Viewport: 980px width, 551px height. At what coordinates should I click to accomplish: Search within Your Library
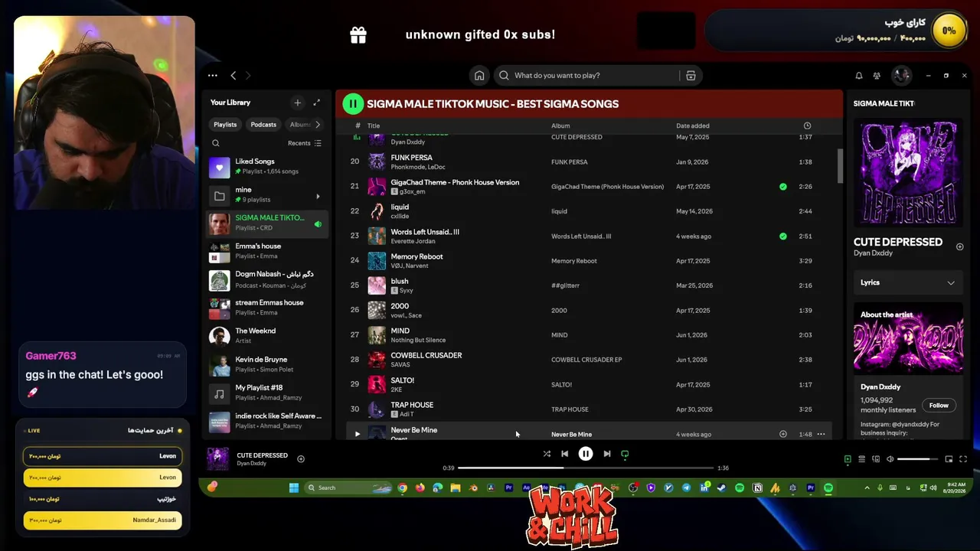216,143
